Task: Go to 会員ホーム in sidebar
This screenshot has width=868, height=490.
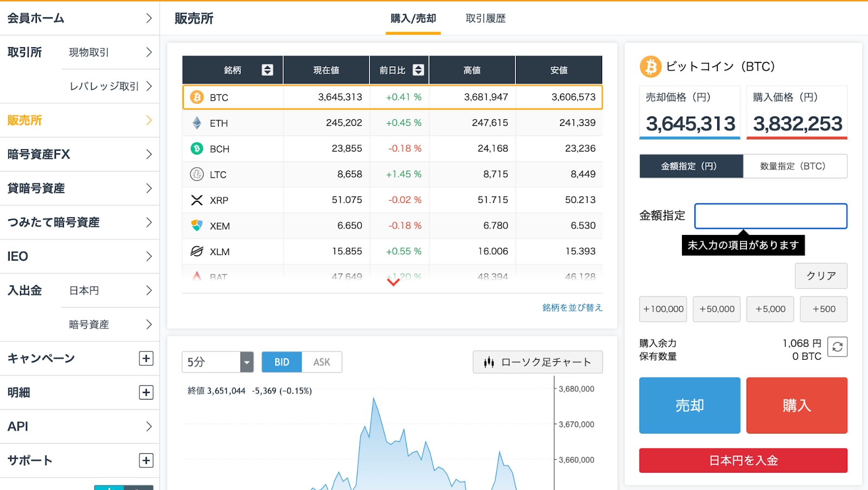Action: [x=80, y=18]
